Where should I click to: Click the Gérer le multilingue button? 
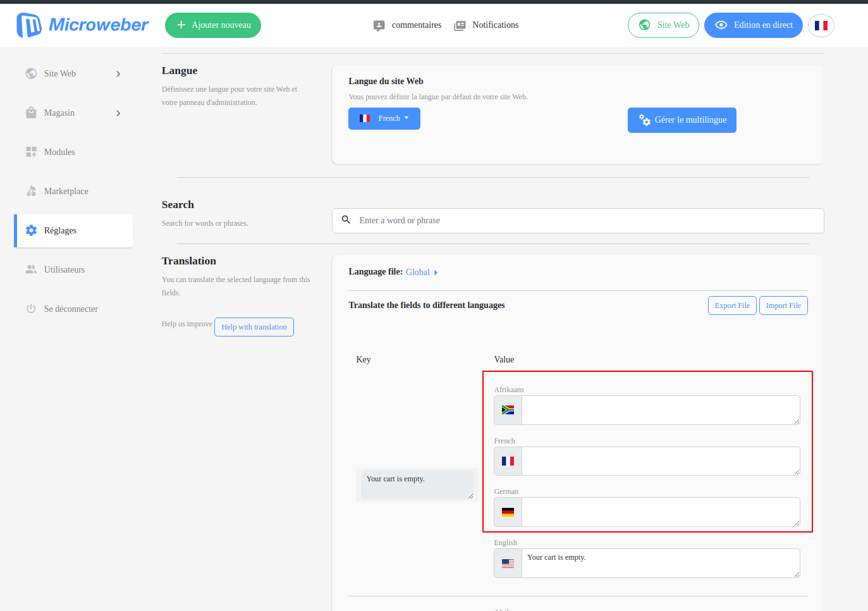[x=682, y=120]
